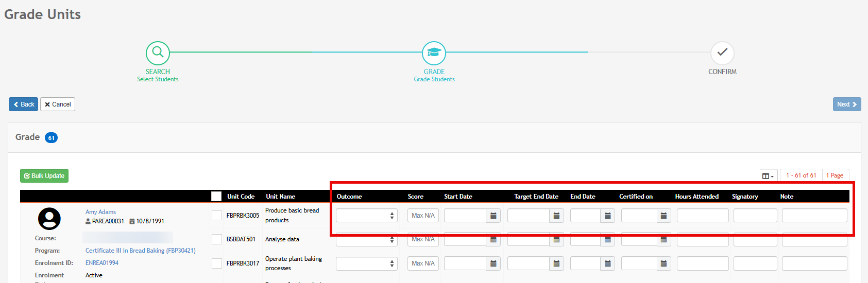
Task: Open Target End Date calendar for FBPRBK3017
Action: point(556,263)
